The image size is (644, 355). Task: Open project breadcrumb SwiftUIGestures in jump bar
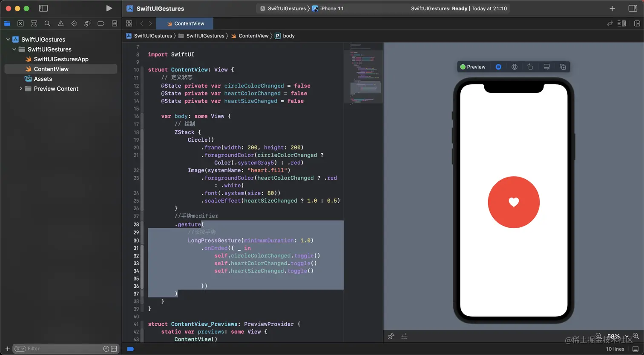[149, 36]
